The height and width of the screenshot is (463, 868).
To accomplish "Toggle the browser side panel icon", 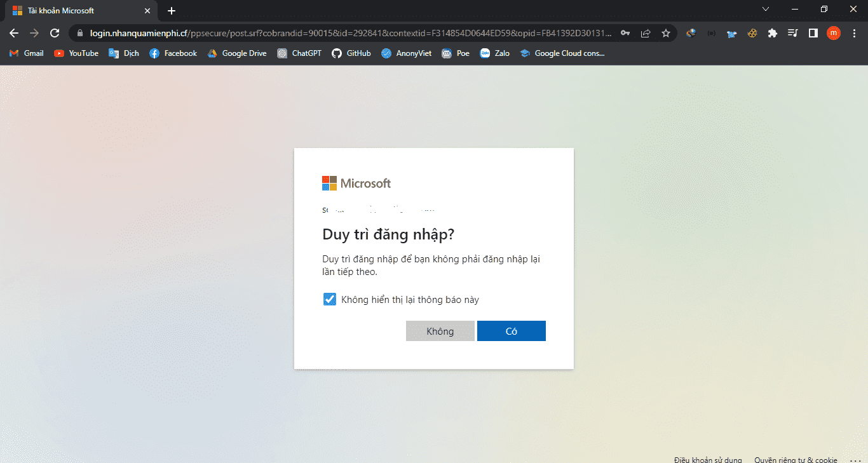I will (x=813, y=33).
